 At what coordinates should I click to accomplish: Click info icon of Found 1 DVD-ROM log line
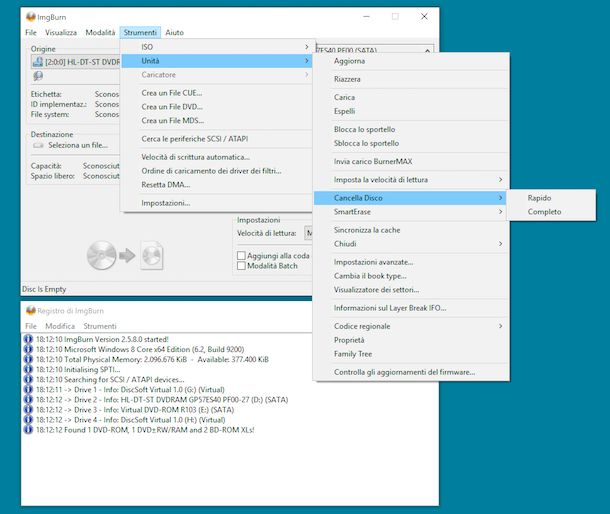click(x=28, y=430)
